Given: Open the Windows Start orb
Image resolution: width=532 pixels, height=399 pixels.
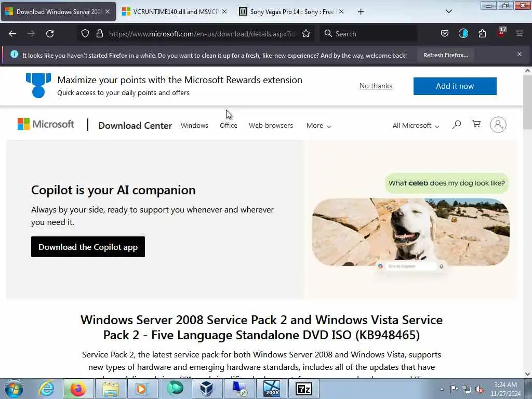Looking at the screenshot, I should (x=14, y=389).
